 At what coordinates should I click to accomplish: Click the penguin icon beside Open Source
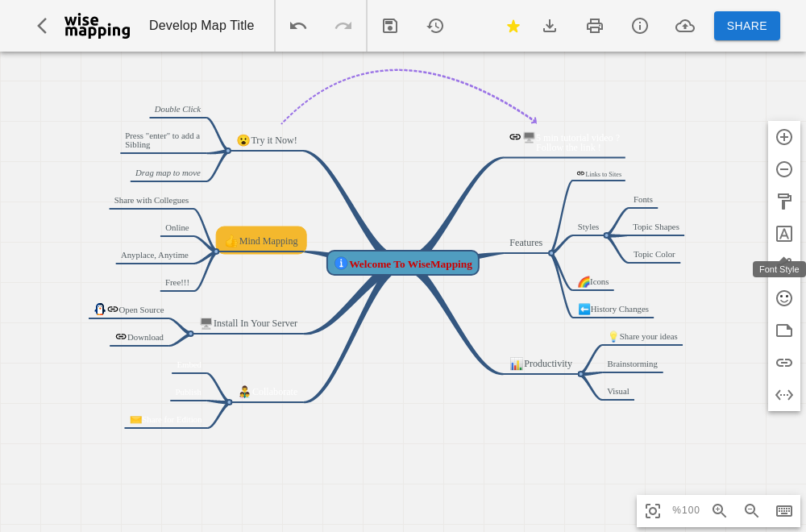tap(100, 309)
